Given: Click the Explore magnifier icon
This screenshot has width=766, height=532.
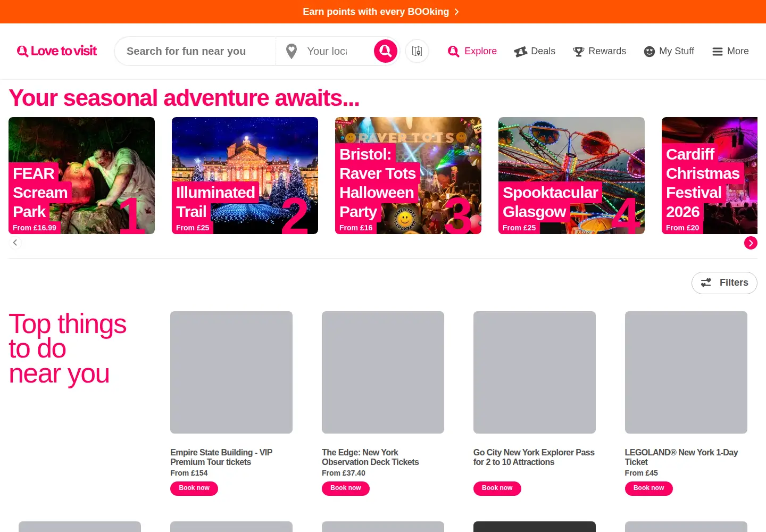Looking at the screenshot, I should coord(453,51).
